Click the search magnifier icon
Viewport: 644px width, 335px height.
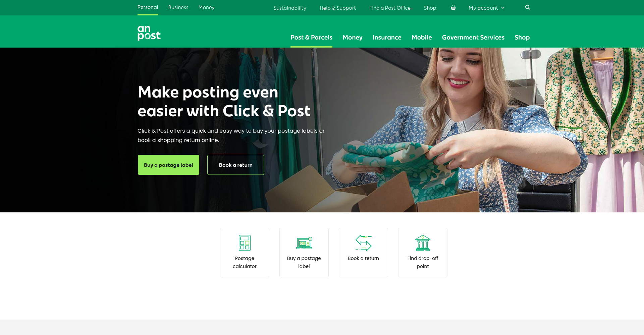tap(528, 7)
